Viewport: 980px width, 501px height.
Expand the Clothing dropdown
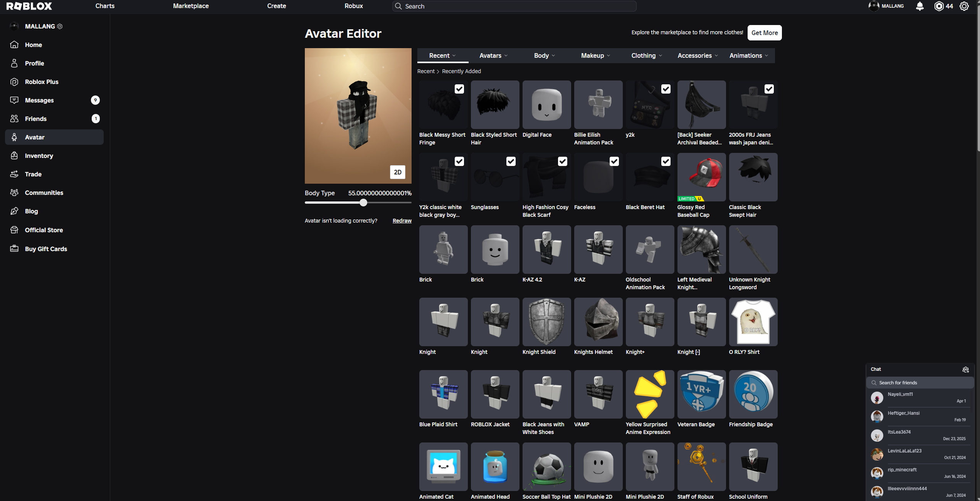pos(647,55)
